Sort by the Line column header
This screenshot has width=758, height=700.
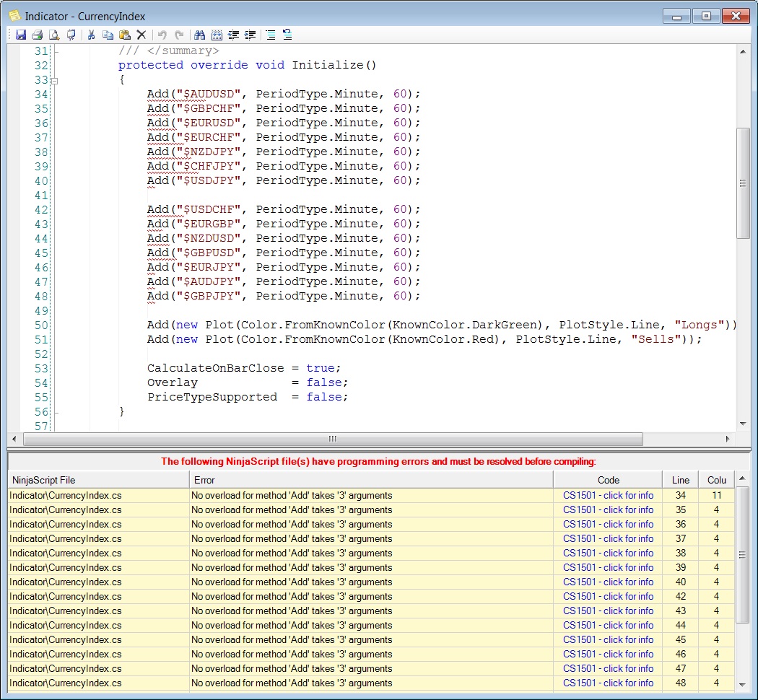point(680,480)
